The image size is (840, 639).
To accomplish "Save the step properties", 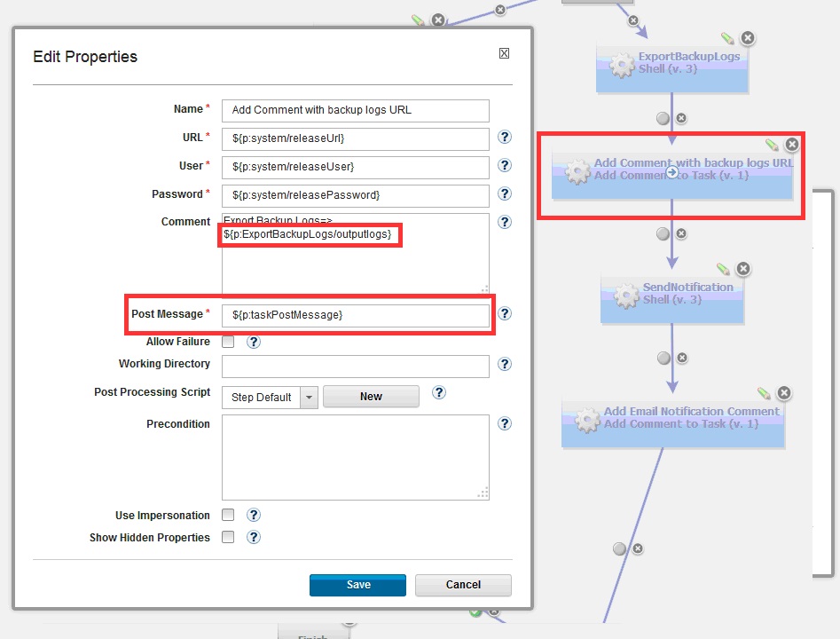I will pos(357,585).
